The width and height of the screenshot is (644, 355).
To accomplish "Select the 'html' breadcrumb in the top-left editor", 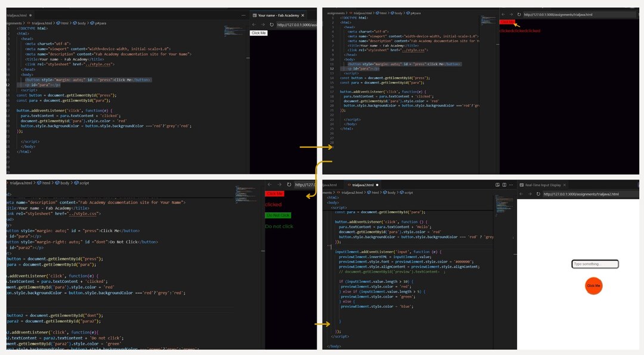I will coord(63,23).
